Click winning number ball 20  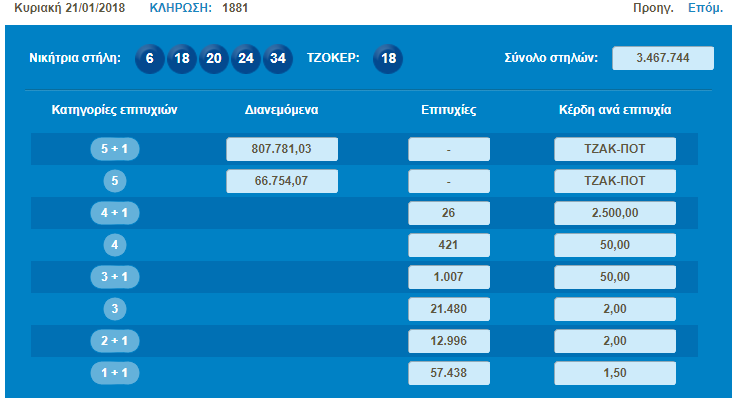click(214, 58)
